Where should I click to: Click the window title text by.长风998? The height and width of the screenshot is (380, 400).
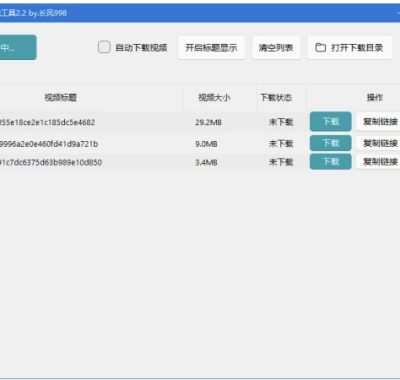(48, 13)
